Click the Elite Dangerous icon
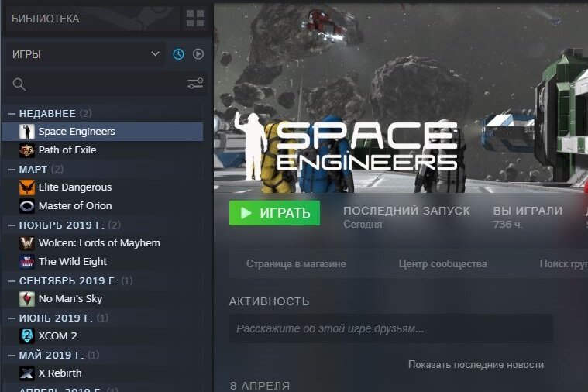 tap(27, 187)
